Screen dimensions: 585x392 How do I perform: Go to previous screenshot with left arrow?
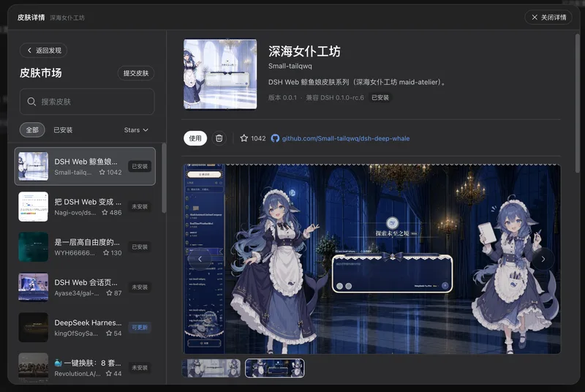point(200,259)
